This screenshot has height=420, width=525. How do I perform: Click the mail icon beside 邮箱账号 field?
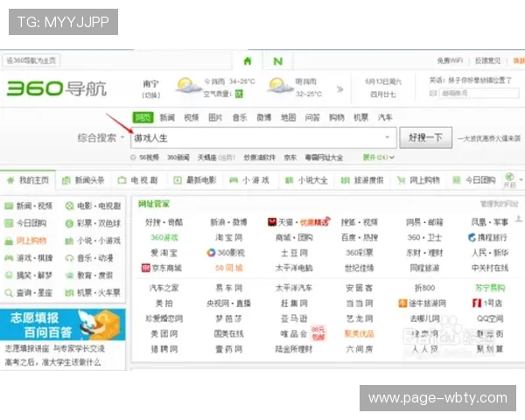click(433, 93)
